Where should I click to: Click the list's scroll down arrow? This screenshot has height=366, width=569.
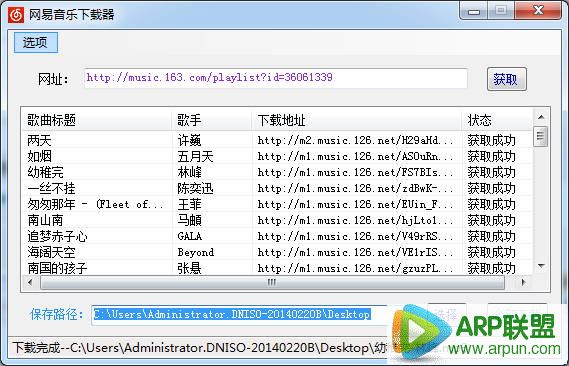click(x=541, y=266)
